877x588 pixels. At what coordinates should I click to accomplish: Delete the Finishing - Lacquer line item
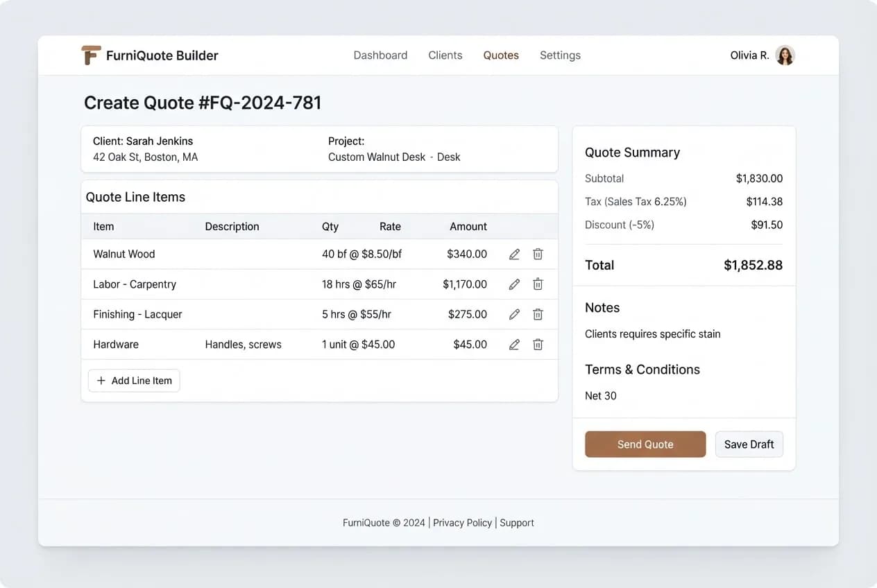[x=538, y=314]
